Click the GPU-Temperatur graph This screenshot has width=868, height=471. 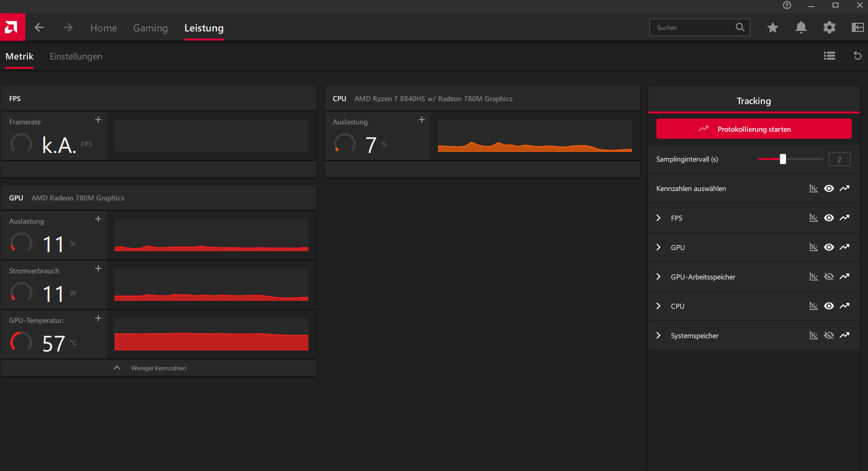point(211,334)
